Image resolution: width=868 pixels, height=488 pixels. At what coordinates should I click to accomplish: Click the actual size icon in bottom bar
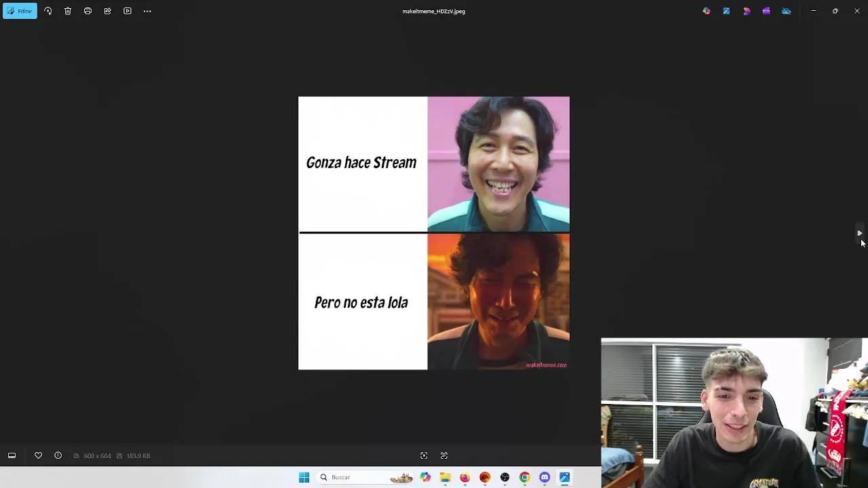[444, 455]
